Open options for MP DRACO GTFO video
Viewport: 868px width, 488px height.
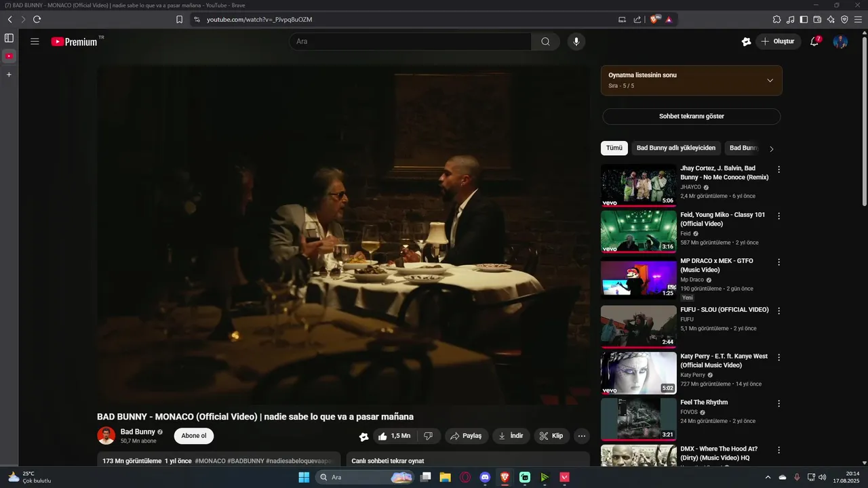[x=778, y=262]
